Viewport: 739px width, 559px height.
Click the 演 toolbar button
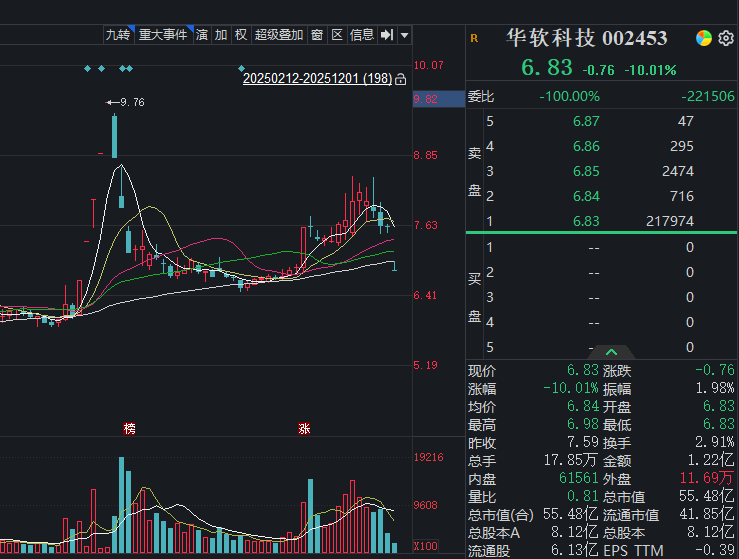point(202,35)
